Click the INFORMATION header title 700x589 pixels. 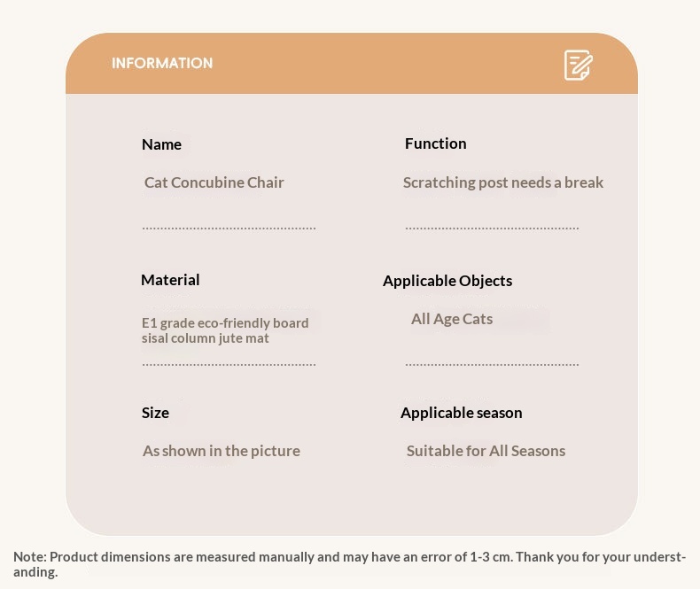point(162,64)
